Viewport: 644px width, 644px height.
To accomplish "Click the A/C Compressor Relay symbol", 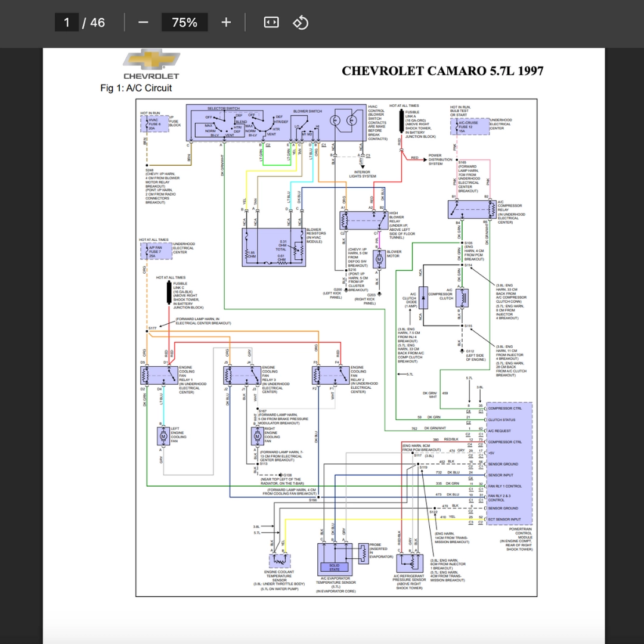I will tap(472, 209).
